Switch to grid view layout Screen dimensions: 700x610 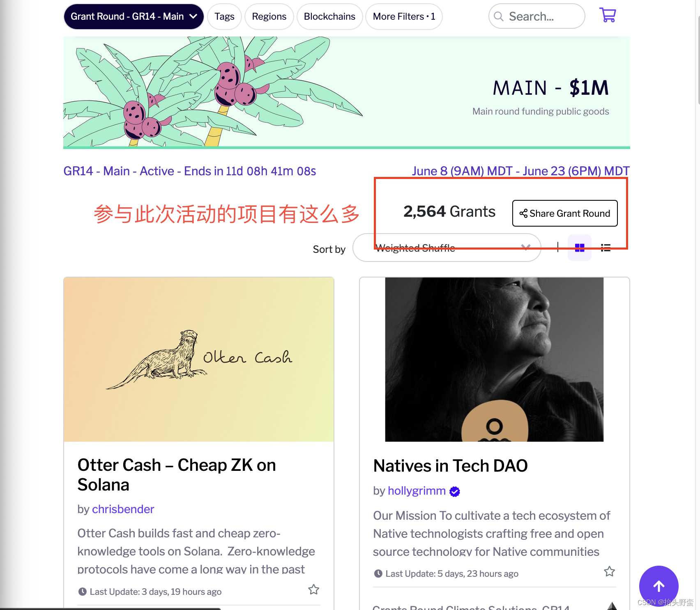click(x=579, y=248)
